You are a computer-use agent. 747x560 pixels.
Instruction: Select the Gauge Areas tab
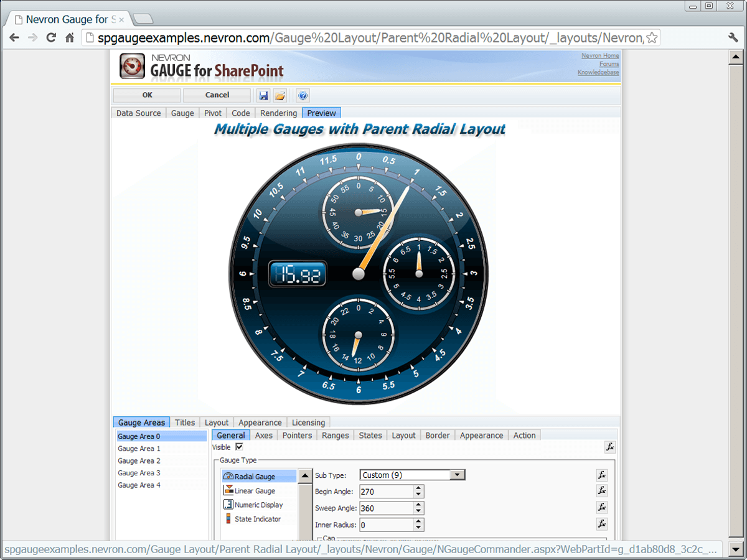point(141,422)
